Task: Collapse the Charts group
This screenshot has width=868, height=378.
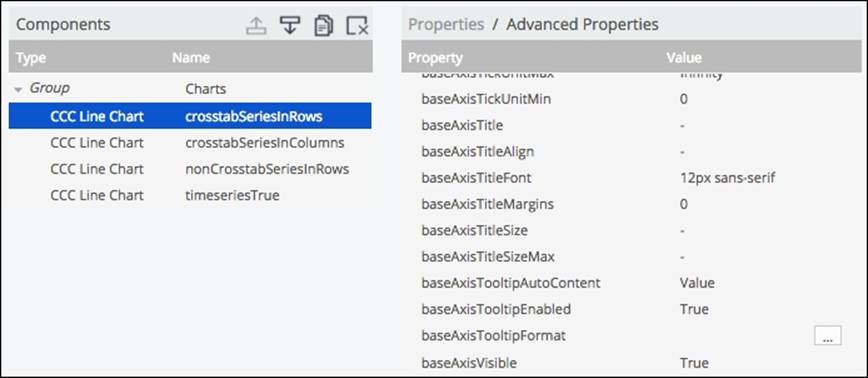Action: point(19,89)
